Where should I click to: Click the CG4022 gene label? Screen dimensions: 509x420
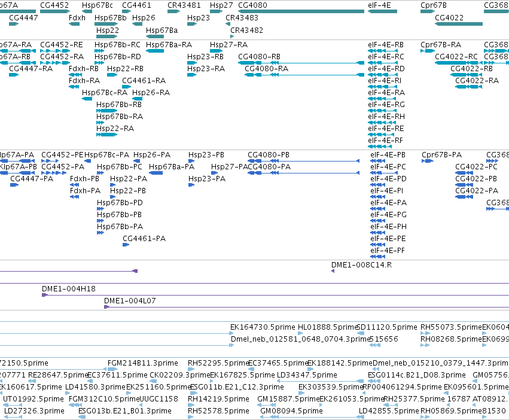click(x=449, y=17)
